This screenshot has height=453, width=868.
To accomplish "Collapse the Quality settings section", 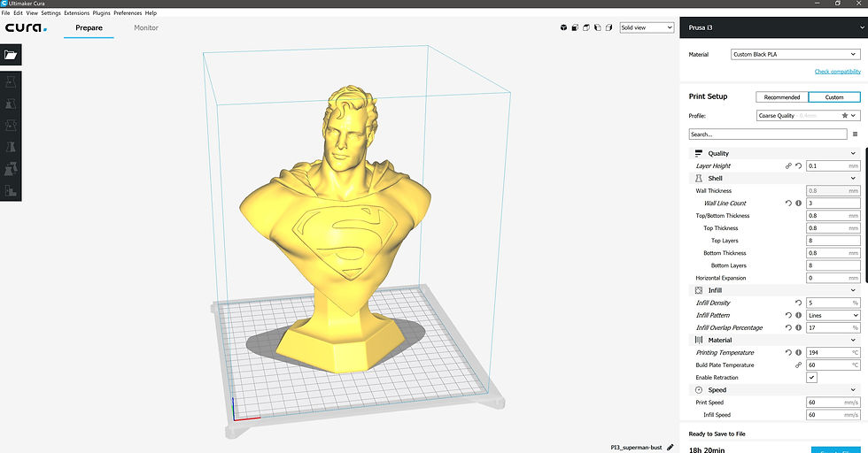I will (x=775, y=153).
